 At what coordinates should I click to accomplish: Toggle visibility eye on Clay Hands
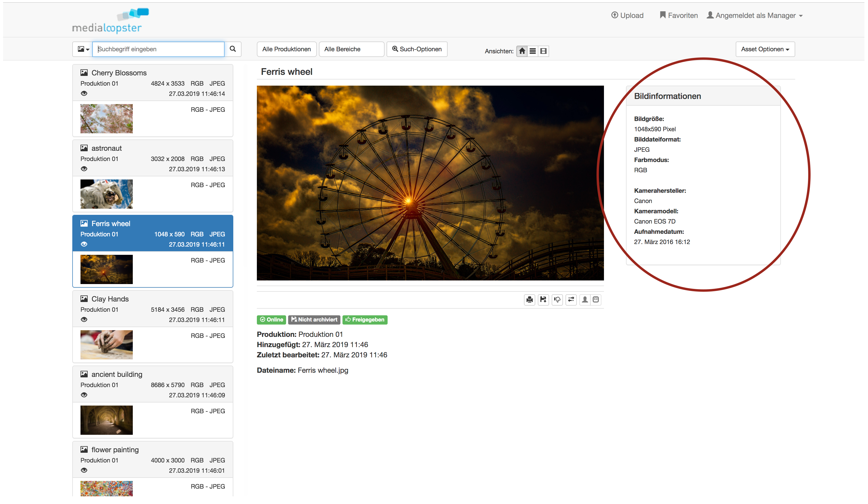tap(84, 319)
